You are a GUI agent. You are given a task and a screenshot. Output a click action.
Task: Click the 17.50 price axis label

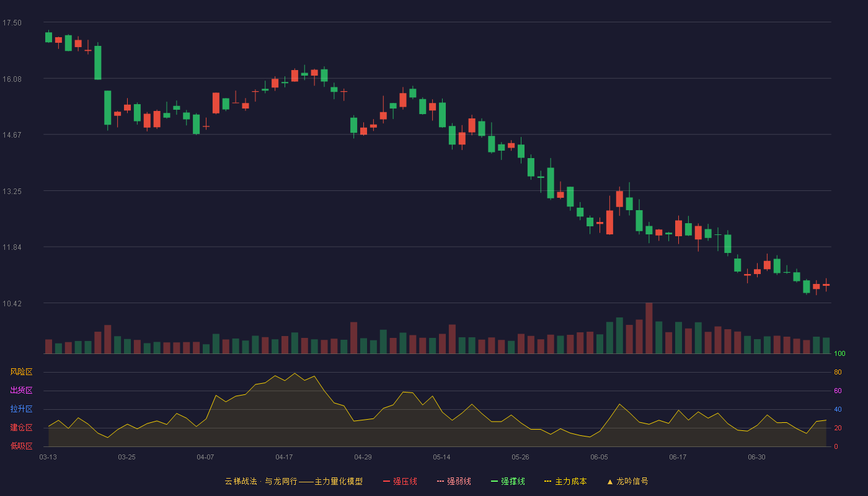point(12,23)
